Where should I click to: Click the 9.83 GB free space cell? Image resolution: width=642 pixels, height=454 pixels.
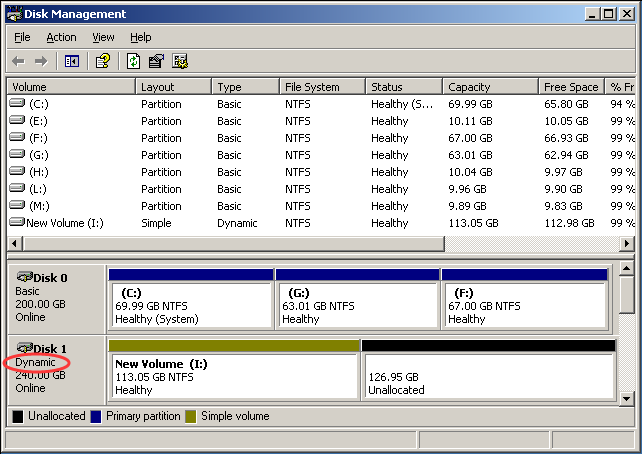pos(563,206)
